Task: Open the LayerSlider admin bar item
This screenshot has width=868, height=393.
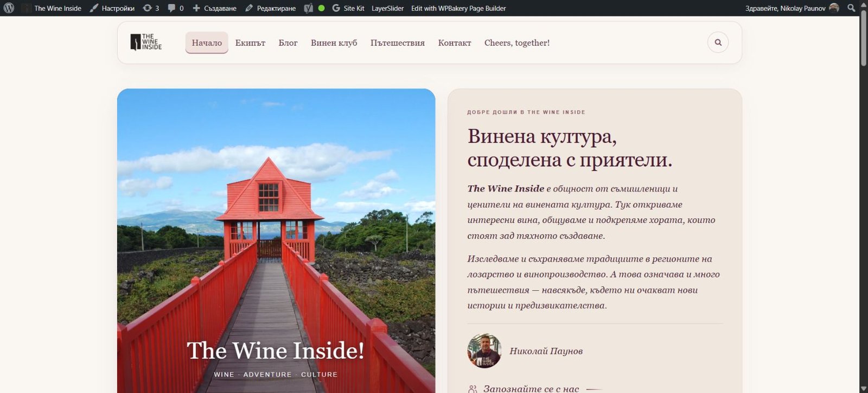Action: [387, 8]
